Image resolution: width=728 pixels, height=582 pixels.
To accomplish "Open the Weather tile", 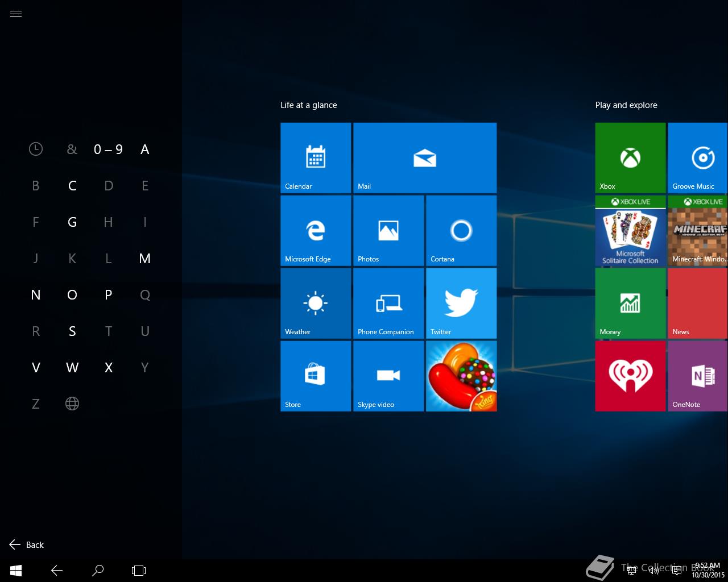I will tap(316, 304).
